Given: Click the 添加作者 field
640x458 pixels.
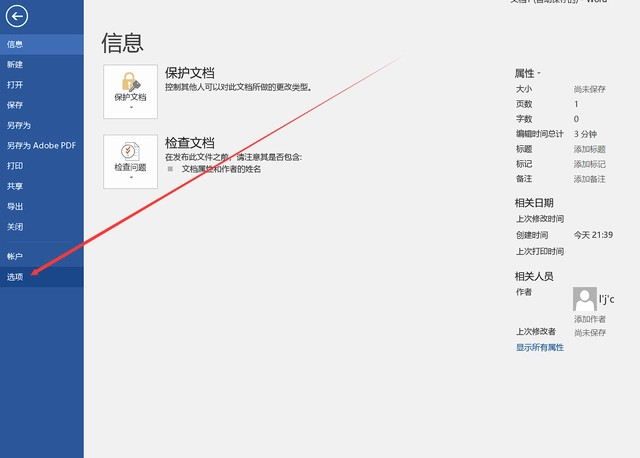Looking at the screenshot, I should (x=589, y=318).
